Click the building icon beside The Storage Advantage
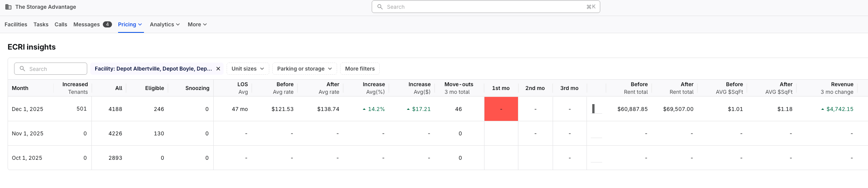Screen dimensions: 868x188 (8, 7)
